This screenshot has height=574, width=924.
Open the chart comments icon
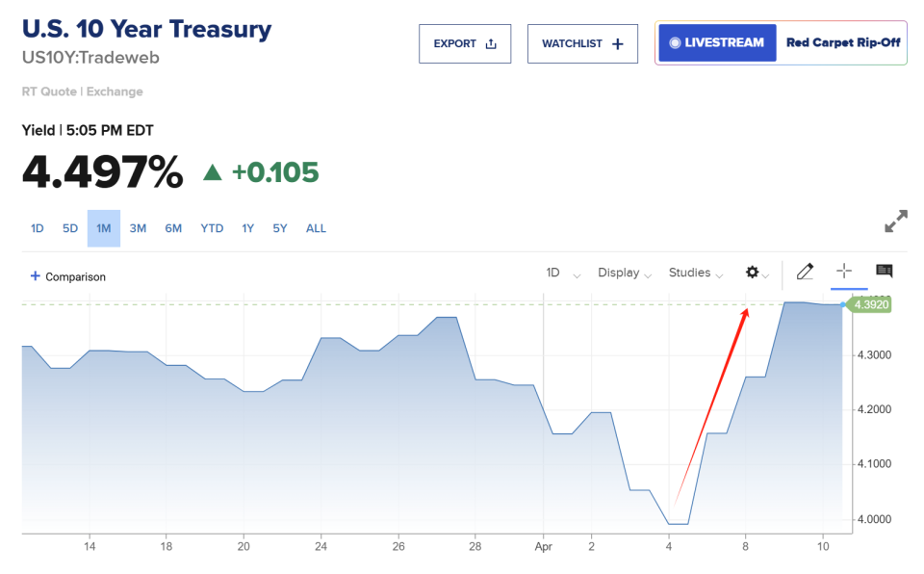click(x=884, y=272)
